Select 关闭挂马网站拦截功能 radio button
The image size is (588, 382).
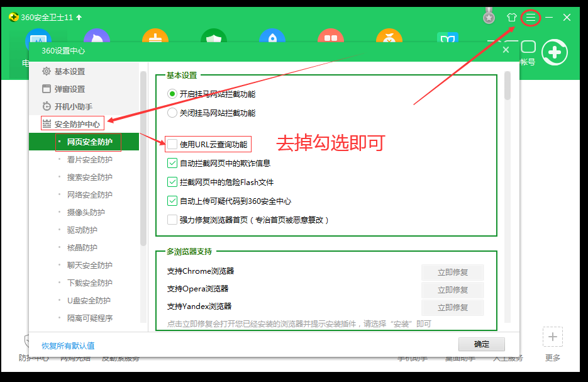pos(172,113)
